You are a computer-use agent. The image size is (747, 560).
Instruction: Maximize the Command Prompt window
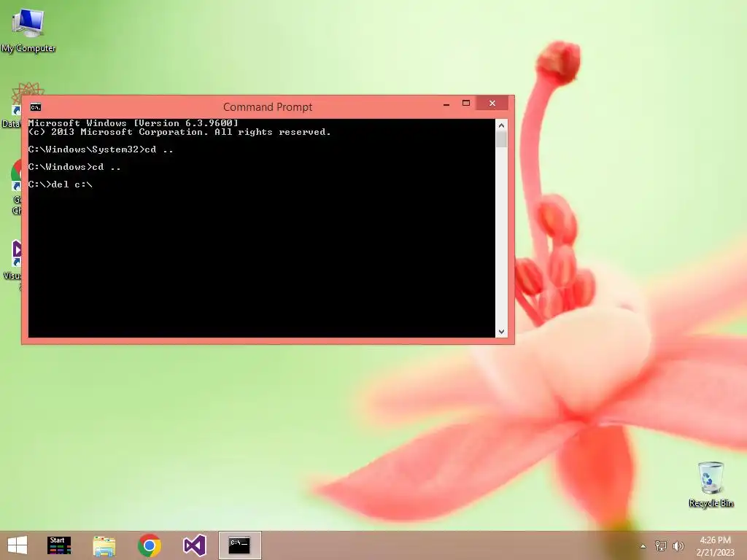(466, 104)
